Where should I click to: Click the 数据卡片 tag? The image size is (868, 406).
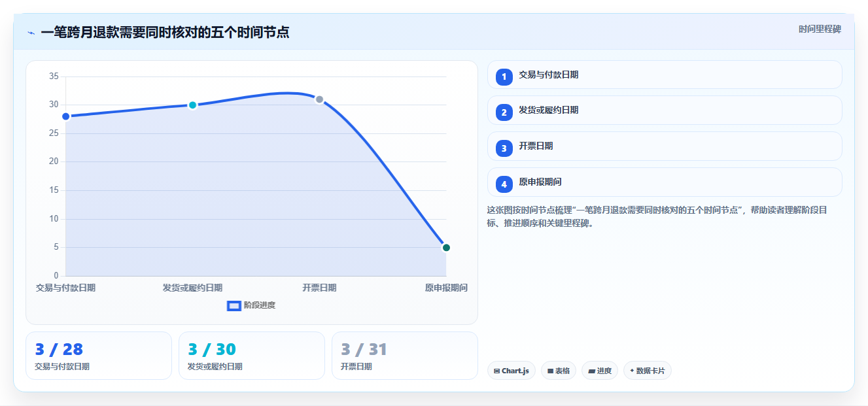(x=648, y=371)
